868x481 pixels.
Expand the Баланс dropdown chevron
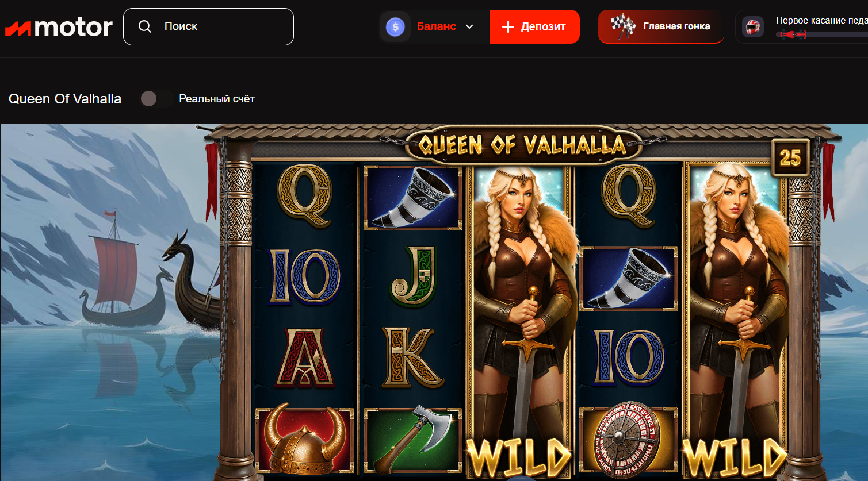tap(469, 26)
